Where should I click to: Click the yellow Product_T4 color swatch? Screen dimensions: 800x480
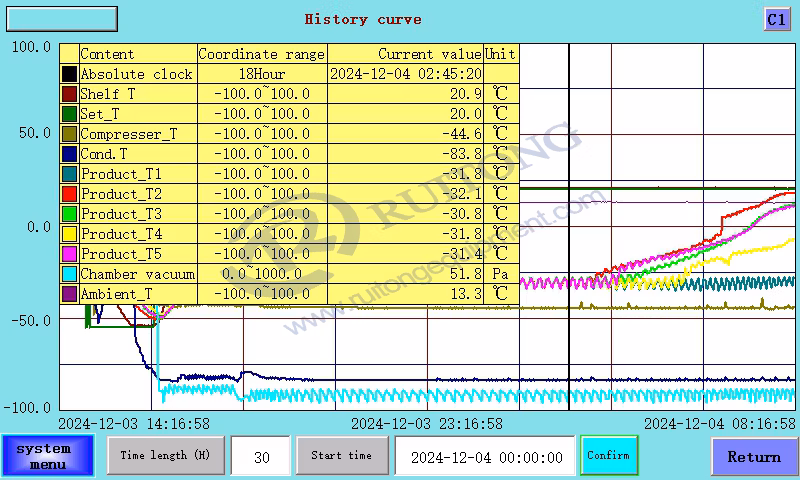[69, 234]
